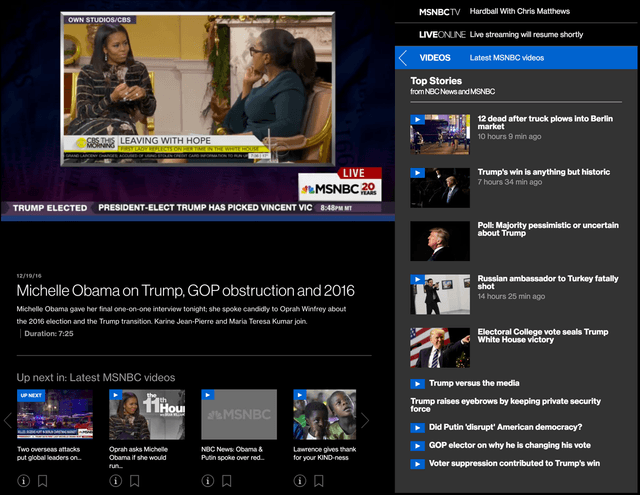Show next videos in Up next carousel

365,420
